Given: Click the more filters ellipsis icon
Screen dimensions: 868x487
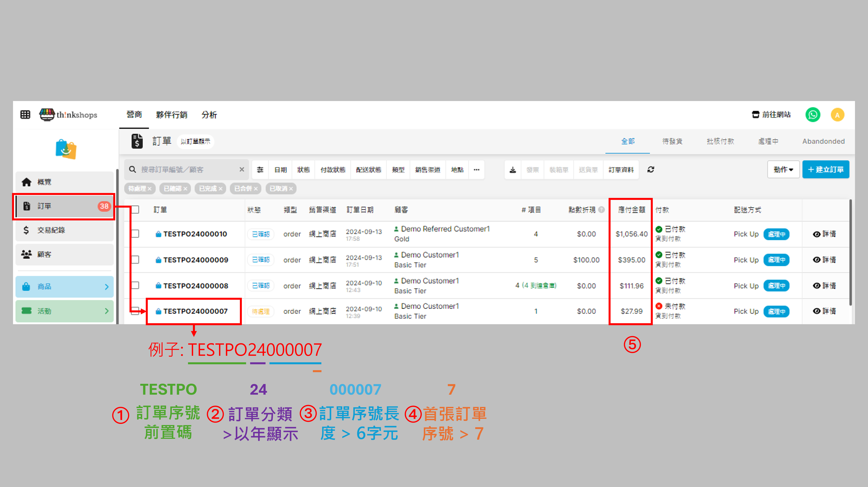Looking at the screenshot, I should click(x=476, y=170).
